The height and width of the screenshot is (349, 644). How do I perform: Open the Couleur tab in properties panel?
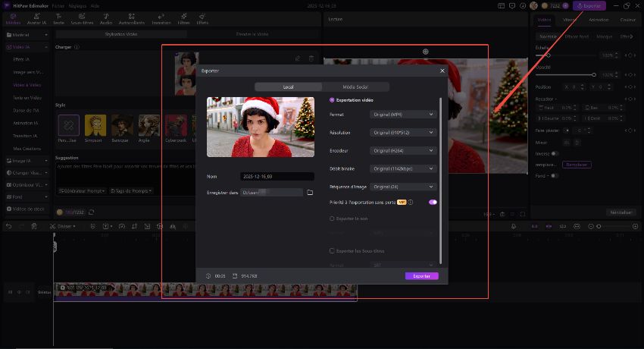[627, 20]
